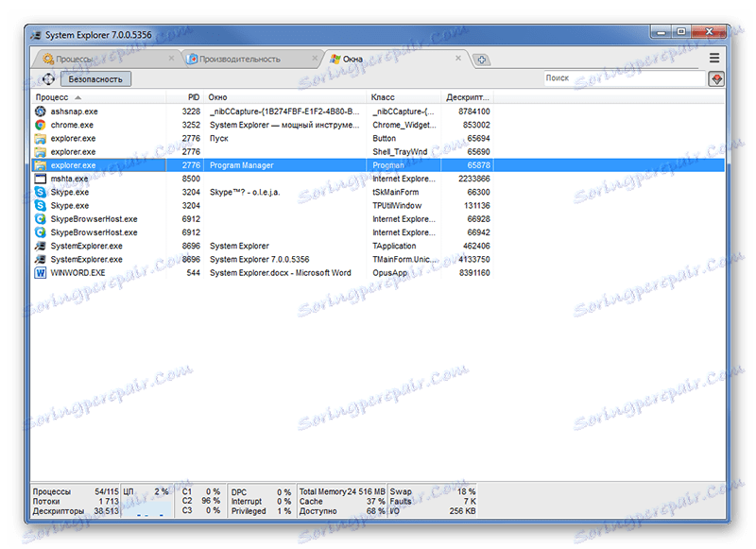
Task: Click inside the Поиск search field
Action: tap(614, 78)
